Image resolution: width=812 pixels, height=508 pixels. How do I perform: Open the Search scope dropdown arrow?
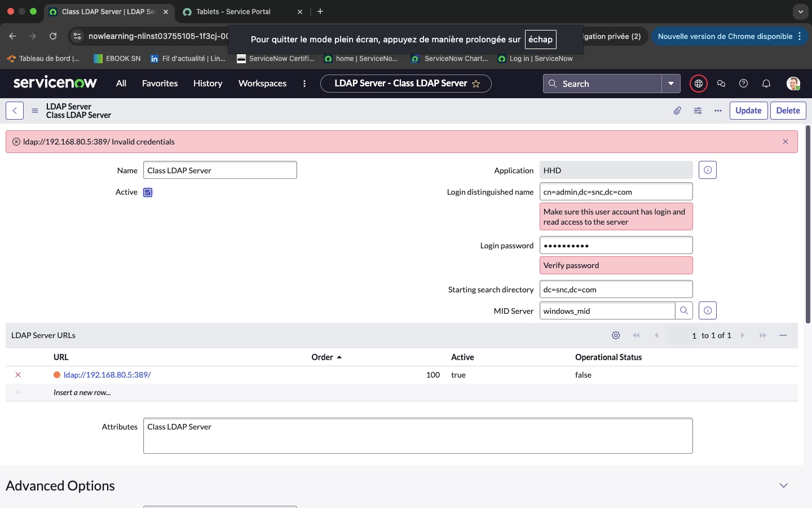(670, 84)
